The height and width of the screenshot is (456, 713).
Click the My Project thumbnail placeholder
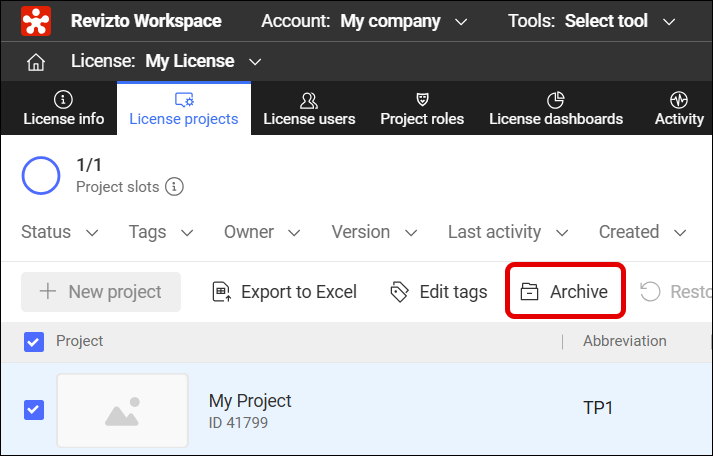(x=122, y=411)
